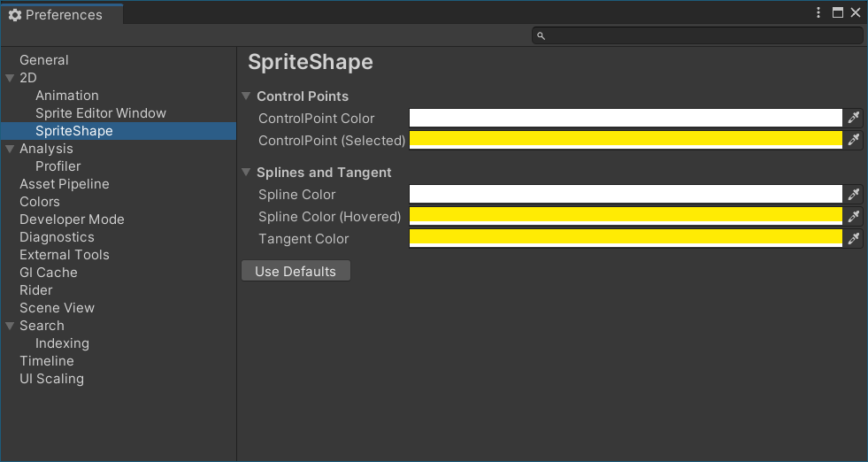Maximize the Preferences window
The width and height of the screenshot is (868, 462).
point(838,12)
